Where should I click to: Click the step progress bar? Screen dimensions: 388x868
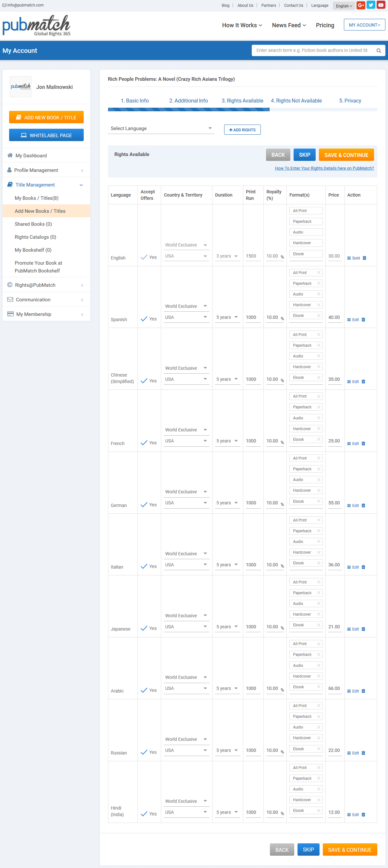coord(242,110)
